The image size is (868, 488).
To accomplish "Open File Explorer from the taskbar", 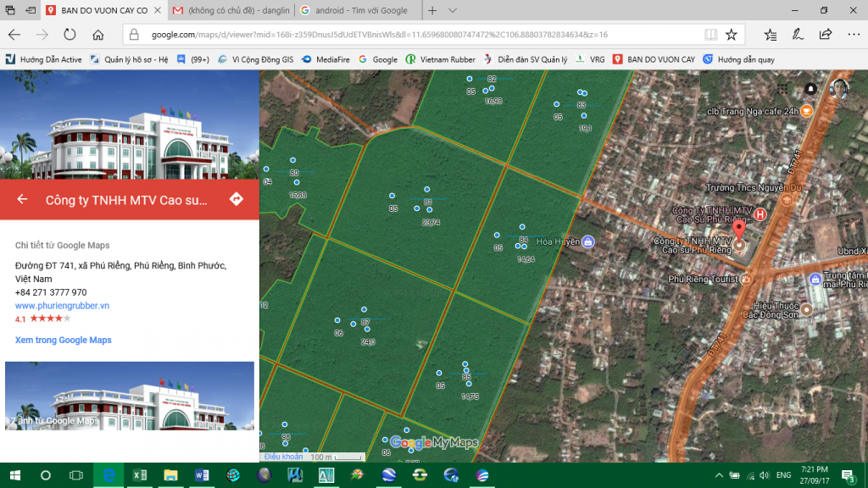I will pyautogui.click(x=170, y=475).
